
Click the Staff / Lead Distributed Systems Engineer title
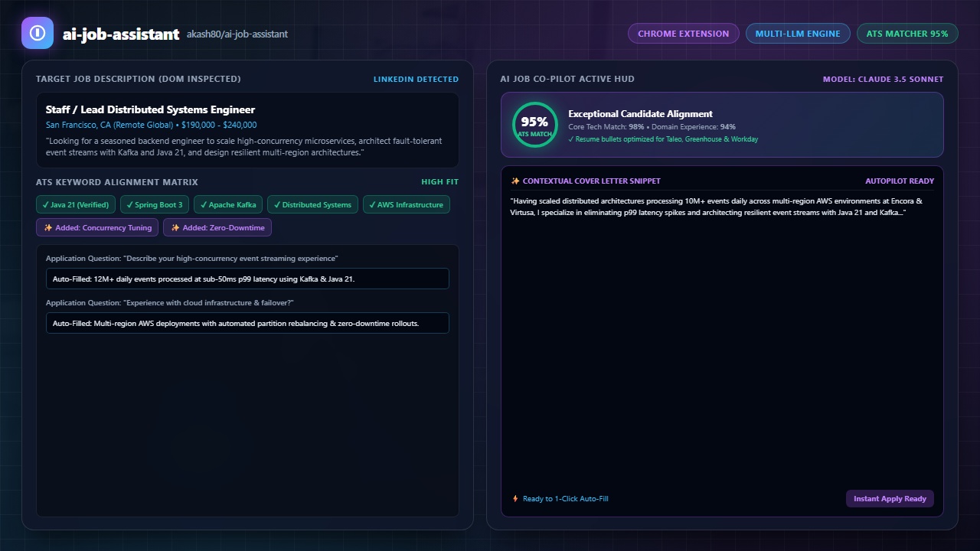151,109
